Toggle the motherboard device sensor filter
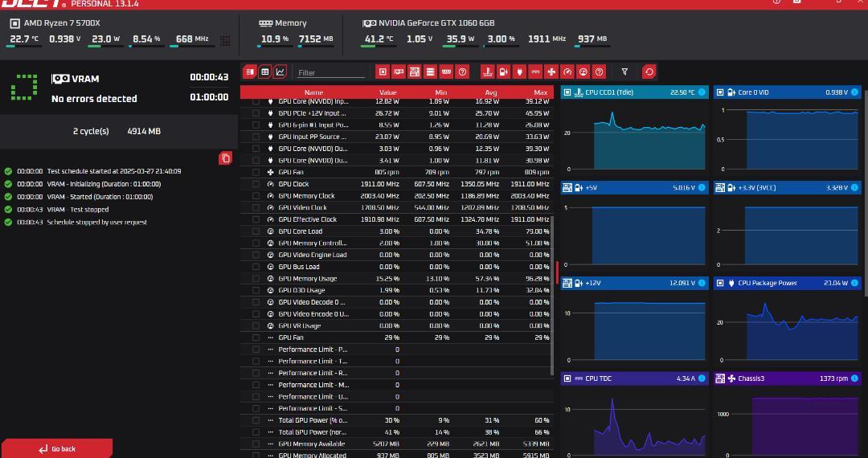This screenshot has height=458, width=868. 415,72
